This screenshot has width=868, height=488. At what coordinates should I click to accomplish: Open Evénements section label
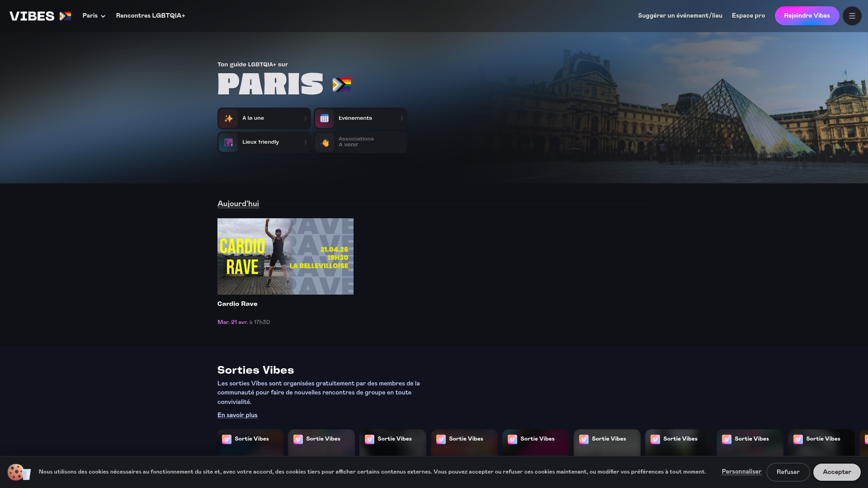tap(355, 118)
